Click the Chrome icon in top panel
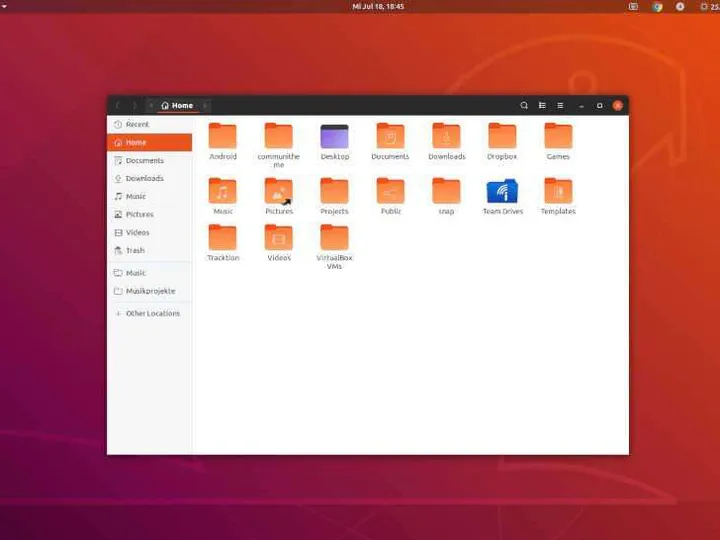Screen dimensions: 720x540 pyautogui.click(x=658, y=6)
